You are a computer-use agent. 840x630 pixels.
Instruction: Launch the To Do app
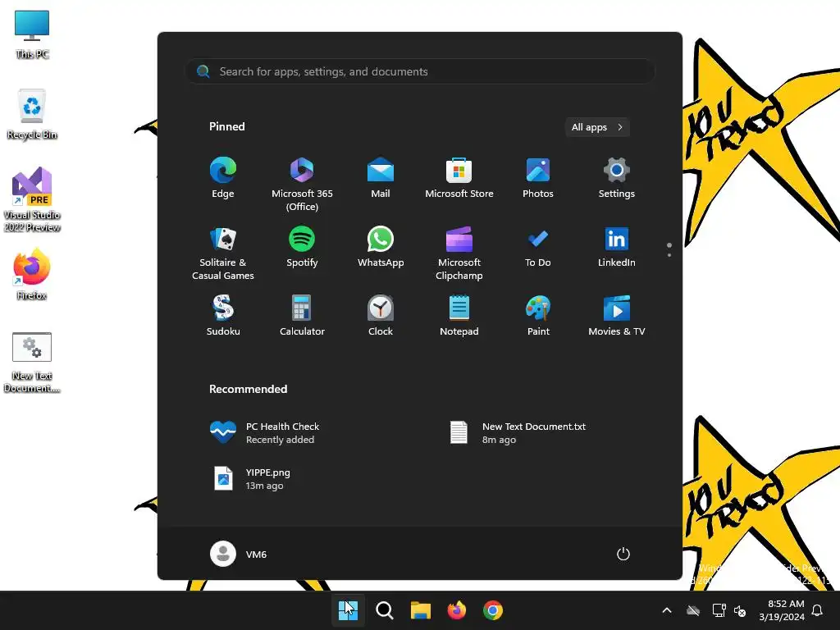[538, 248]
